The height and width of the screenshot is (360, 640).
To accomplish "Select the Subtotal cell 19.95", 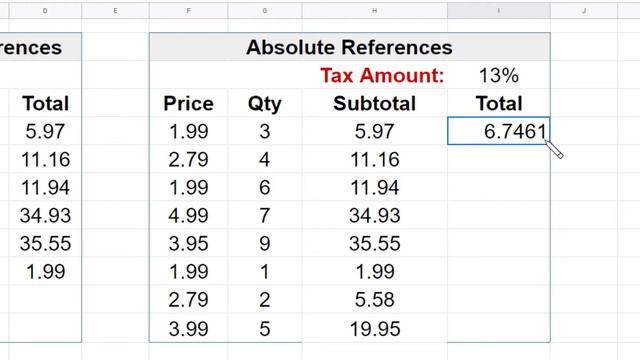I will click(375, 329).
